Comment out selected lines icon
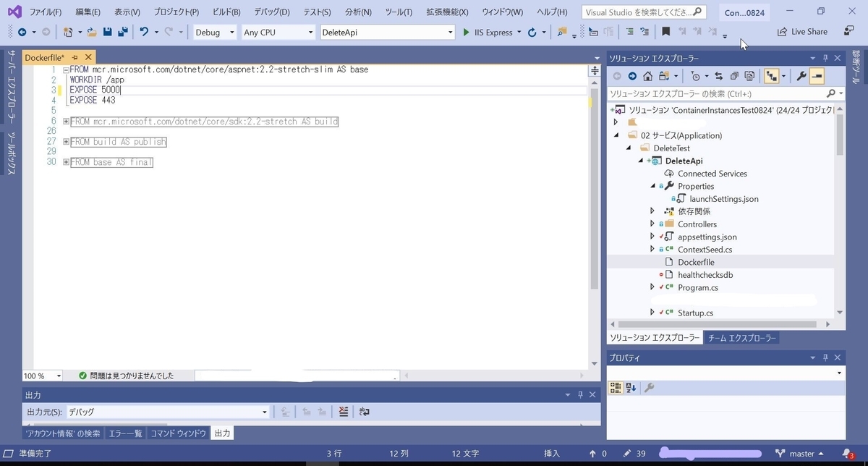This screenshot has width=868, height=466. click(629, 32)
